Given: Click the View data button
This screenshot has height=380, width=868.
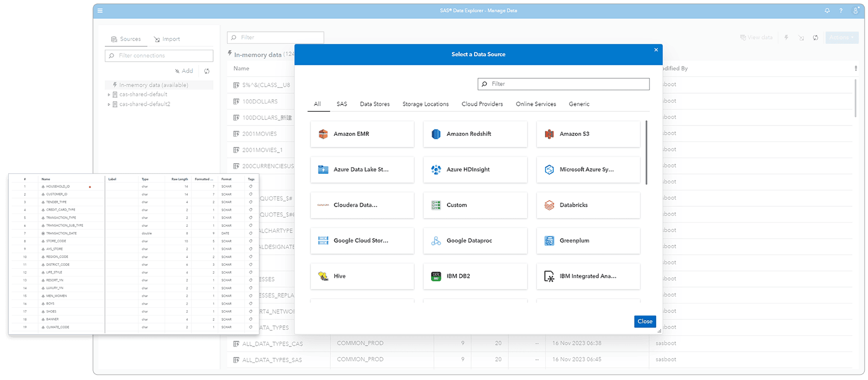Looking at the screenshot, I should [756, 38].
